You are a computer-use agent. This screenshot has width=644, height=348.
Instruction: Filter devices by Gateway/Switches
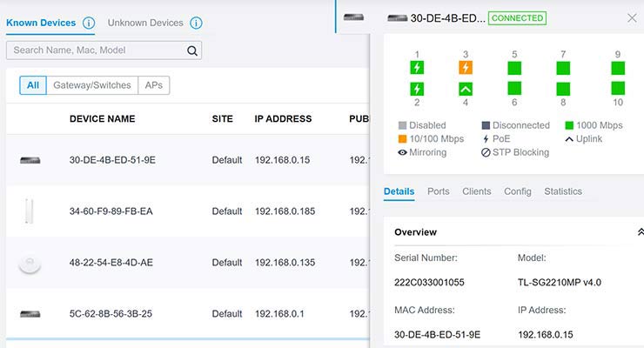coord(91,85)
